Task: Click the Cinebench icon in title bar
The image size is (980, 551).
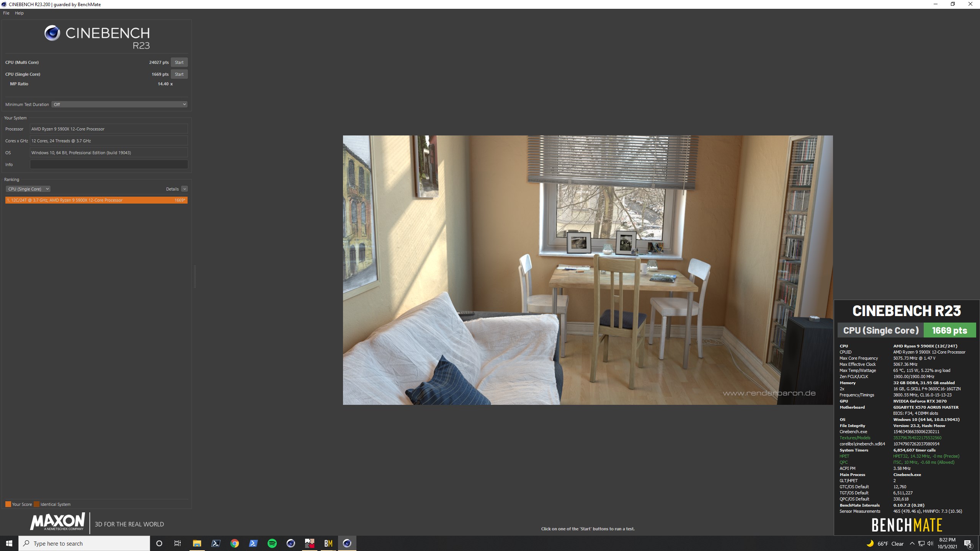Action: tap(4, 4)
